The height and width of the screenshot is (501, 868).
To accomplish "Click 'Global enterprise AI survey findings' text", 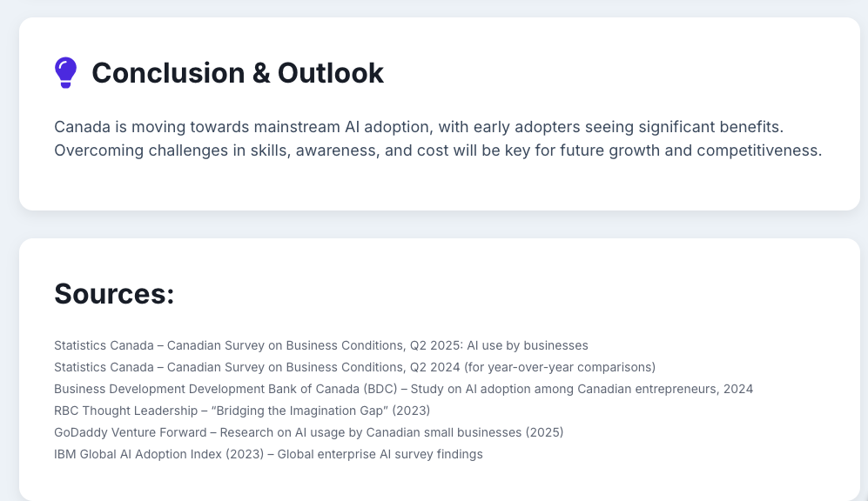I will 380,454.
